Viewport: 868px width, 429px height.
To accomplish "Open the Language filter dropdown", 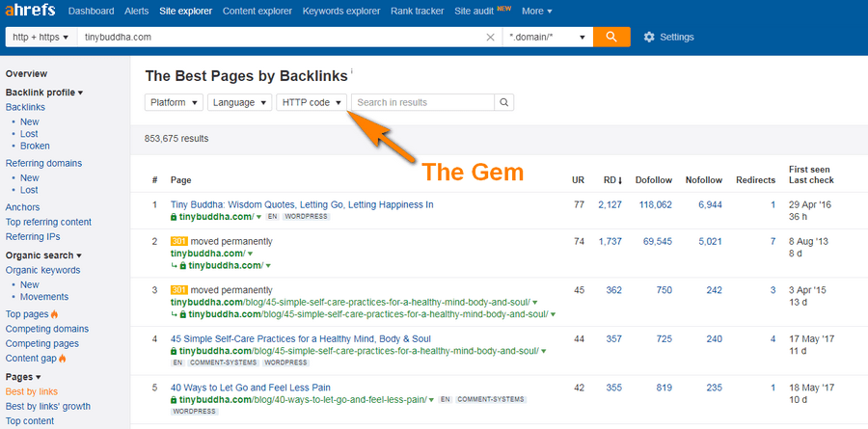I will coord(240,102).
